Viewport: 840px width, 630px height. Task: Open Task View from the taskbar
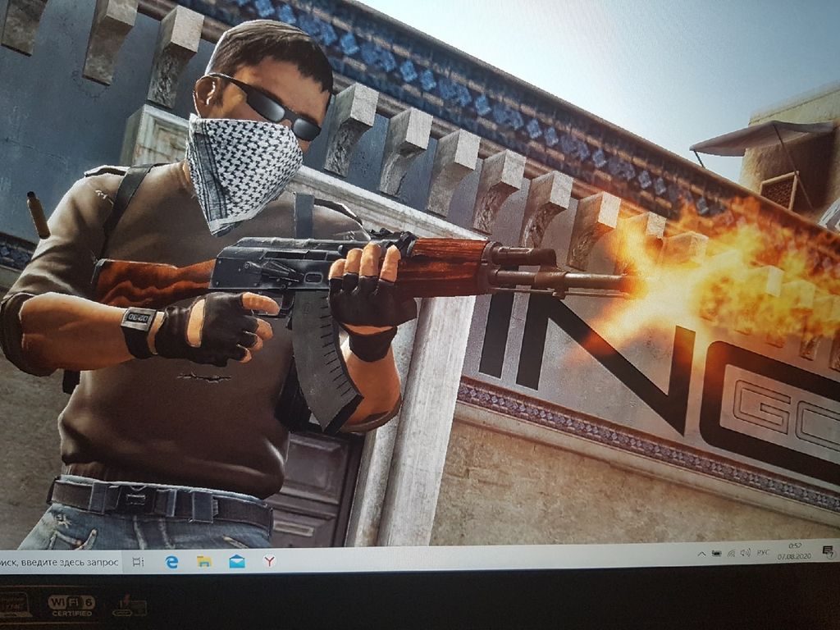click(138, 562)
